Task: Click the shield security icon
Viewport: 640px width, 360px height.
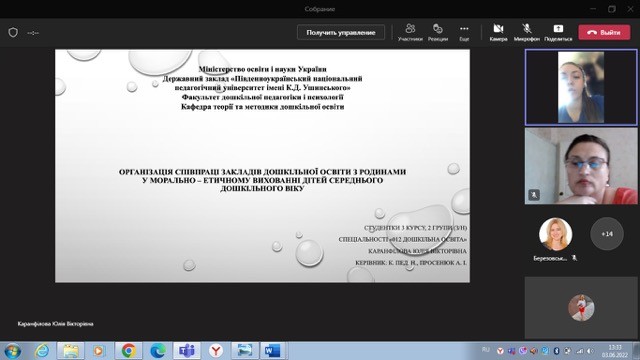Action: (13, 33)
